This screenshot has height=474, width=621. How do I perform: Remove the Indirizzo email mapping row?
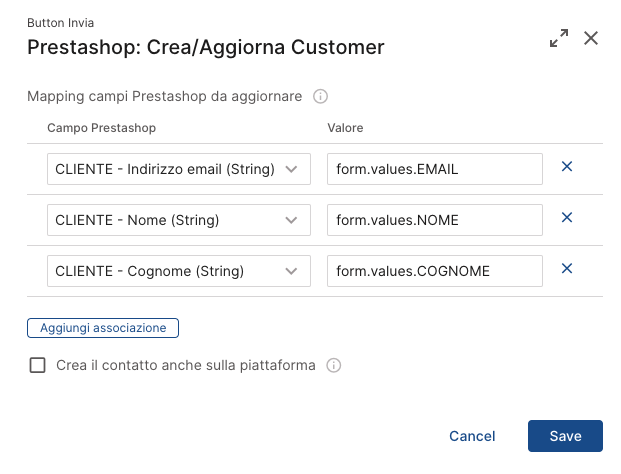567,166
